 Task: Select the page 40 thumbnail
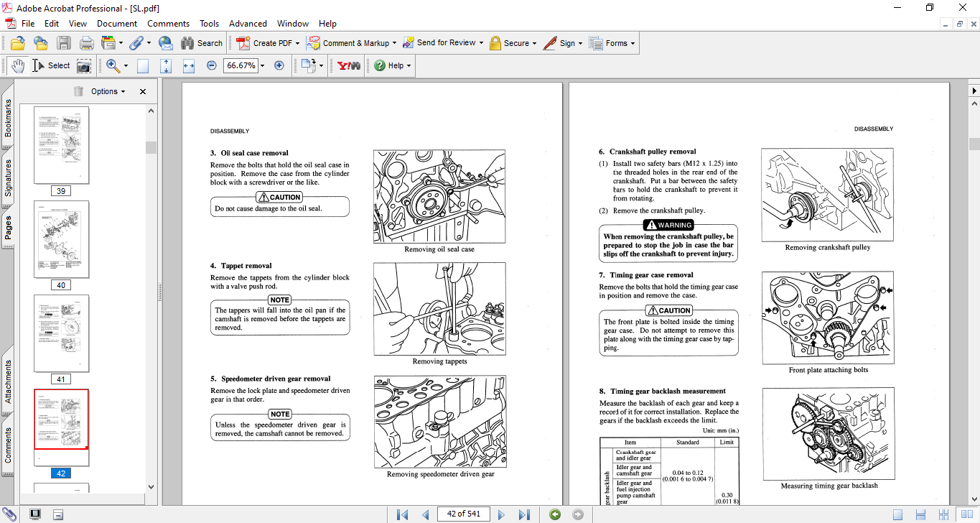point(62,239)
